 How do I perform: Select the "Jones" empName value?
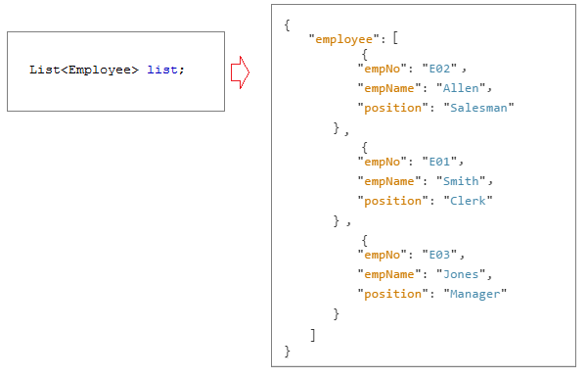[461, 274]
